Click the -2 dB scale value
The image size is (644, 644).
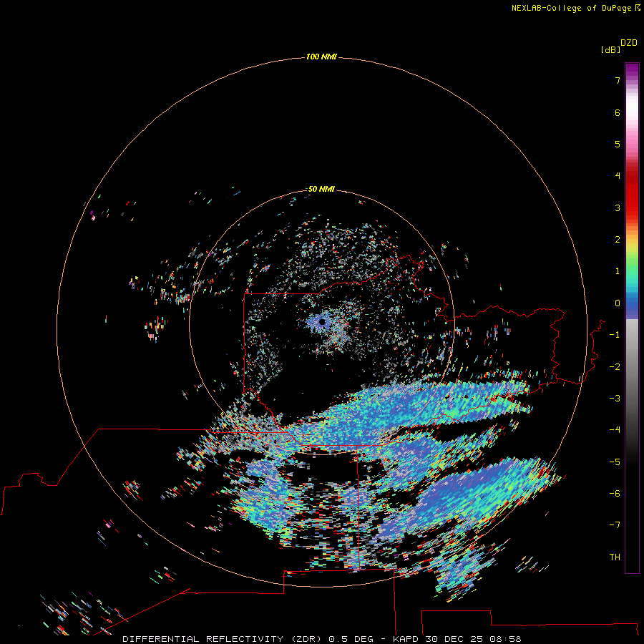coord(615,367)
